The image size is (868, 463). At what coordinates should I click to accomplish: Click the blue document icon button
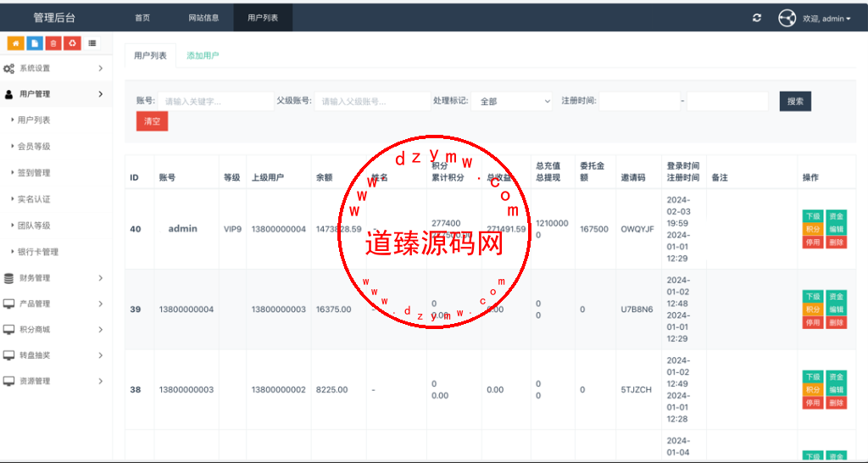tap(34, 42)
